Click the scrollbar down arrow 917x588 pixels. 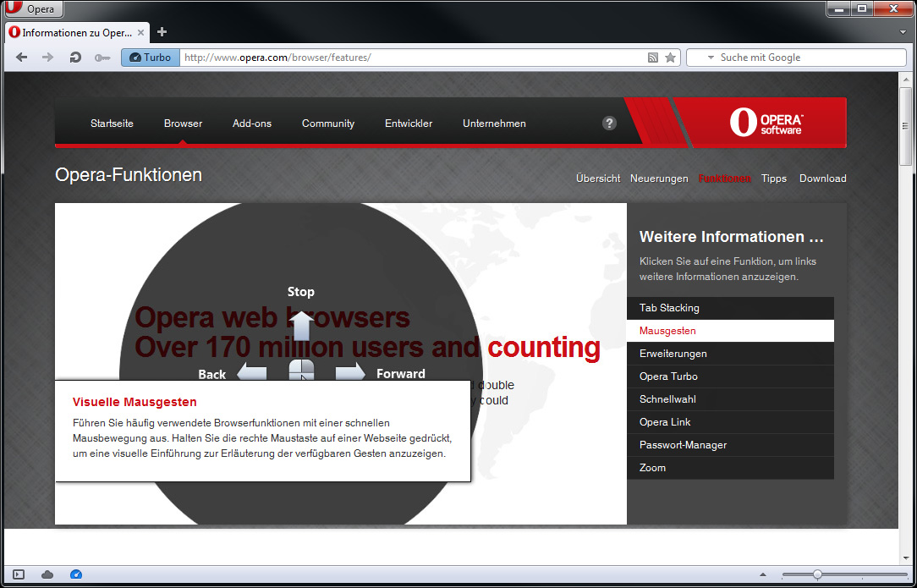pos(905,558)
